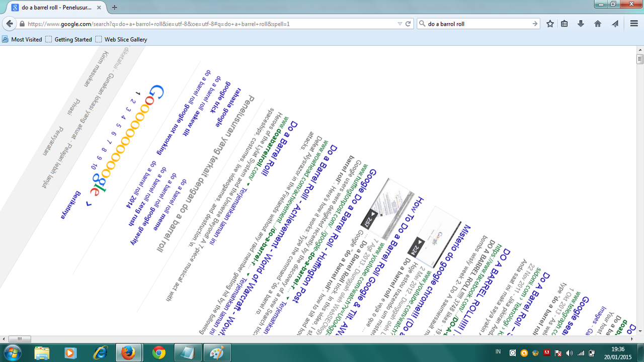Open Windows Media Player taskbar icon
The image size is (644, 362).
(x=71, y=353)
